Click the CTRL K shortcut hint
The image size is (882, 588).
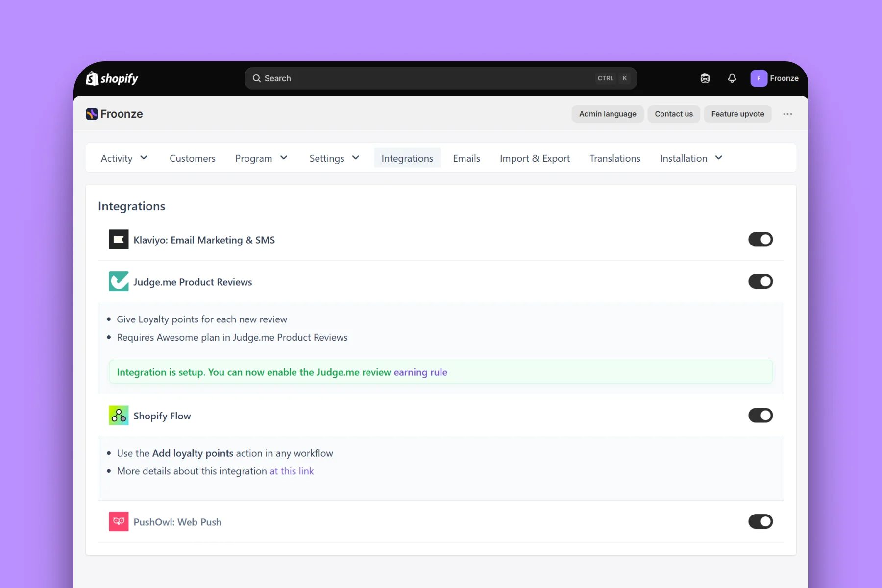coord(612,78)
